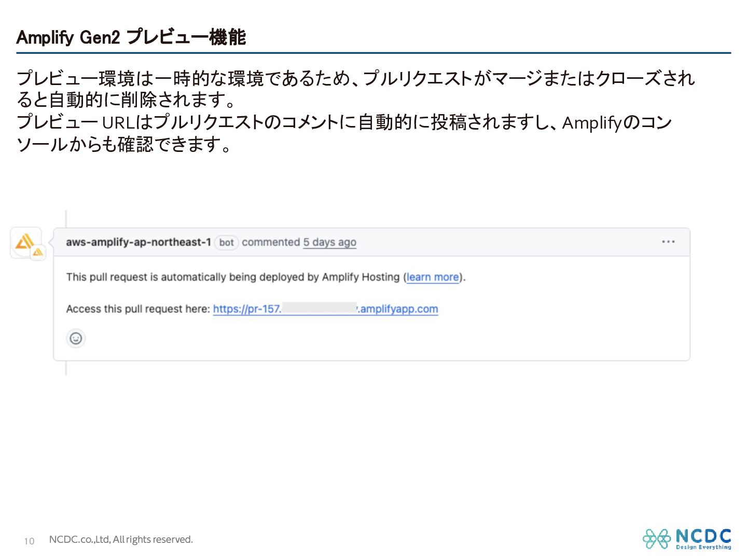Click the NCDC logo in the footer
The image size is (747, 560).
tap(687, 539)
